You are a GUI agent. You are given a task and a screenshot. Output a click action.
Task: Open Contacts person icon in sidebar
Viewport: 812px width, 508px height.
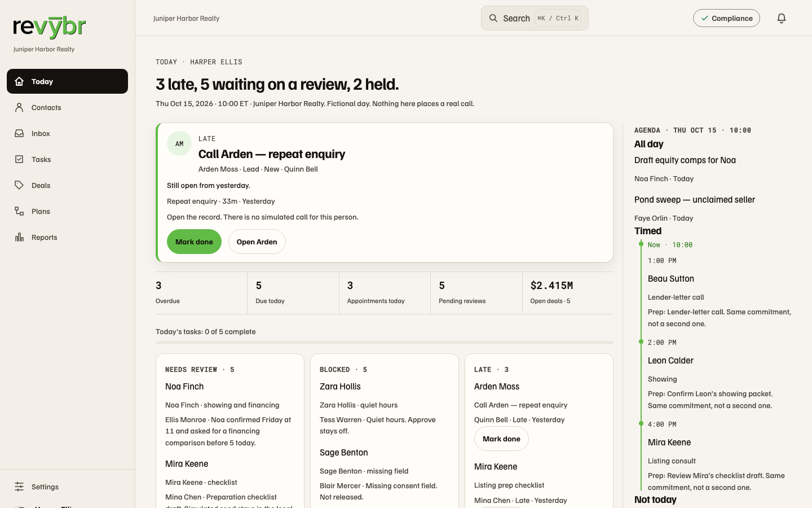tap(19, 107)
